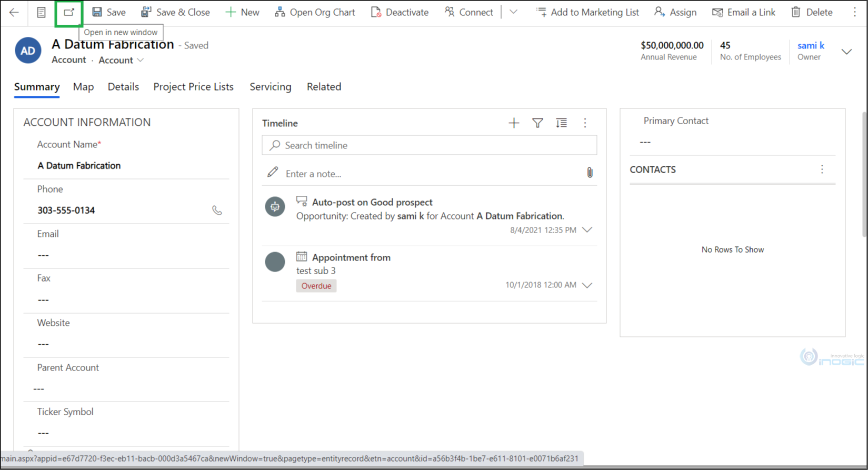Delete the account record

pyautogui.click(x=812, y=12)
